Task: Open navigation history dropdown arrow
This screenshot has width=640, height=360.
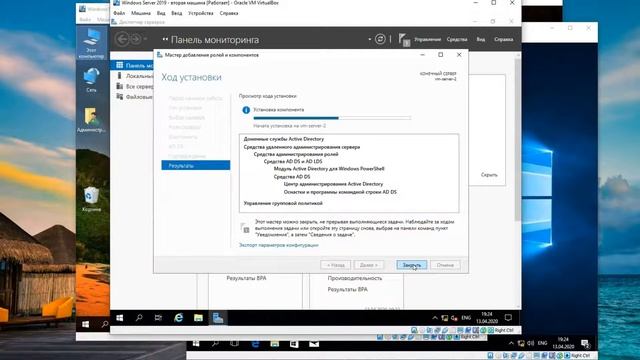Action: click(x=145, y=39)
